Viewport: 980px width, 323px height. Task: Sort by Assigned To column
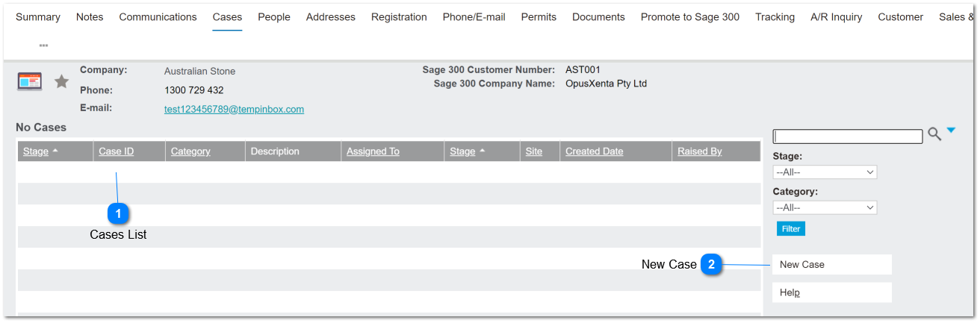click(373, 151)
